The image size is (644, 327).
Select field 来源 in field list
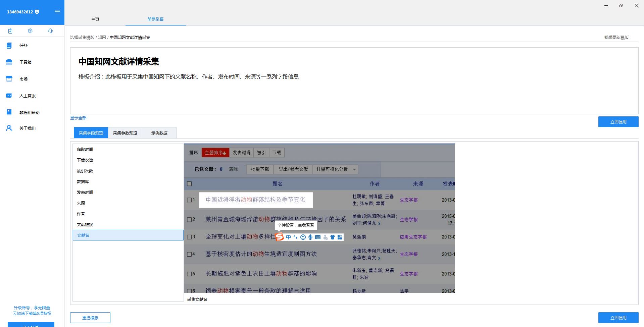(x=128, y=203)
